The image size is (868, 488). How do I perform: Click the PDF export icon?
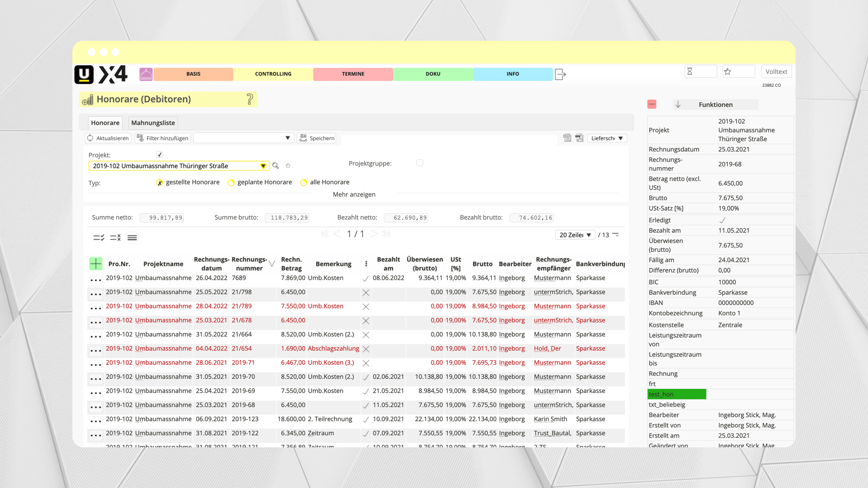[x=579, y=138]
